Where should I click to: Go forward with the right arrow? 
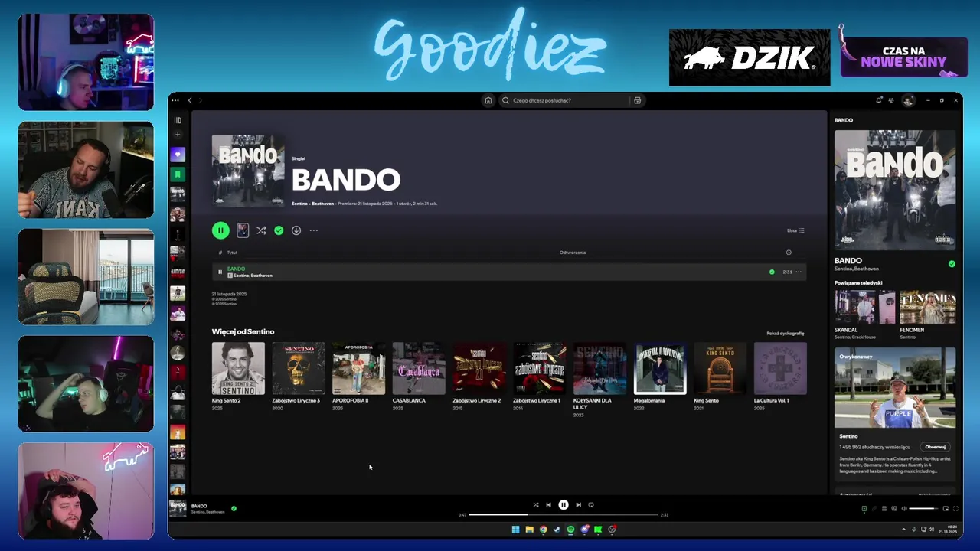pyautogui.click(x=201, y=100)
